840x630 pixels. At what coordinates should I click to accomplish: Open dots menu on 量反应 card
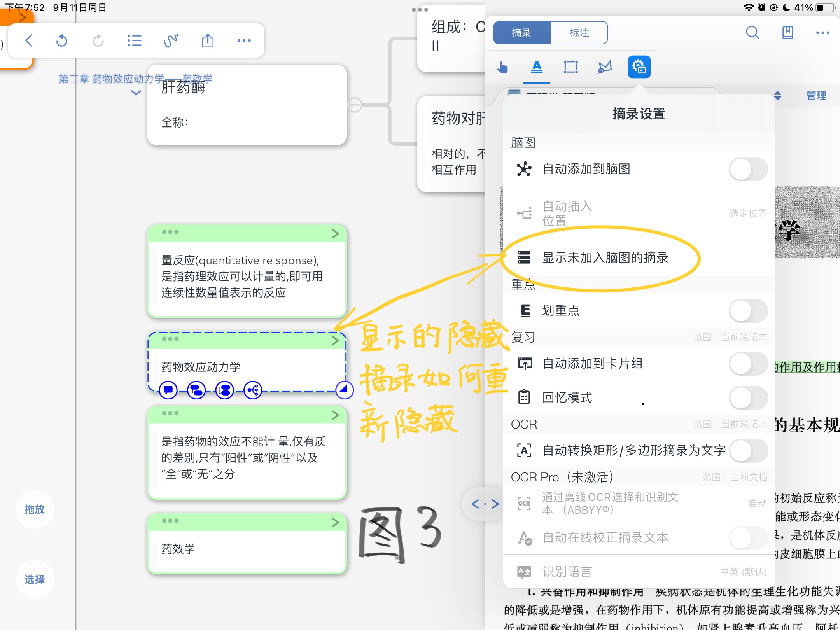[170, 232]
